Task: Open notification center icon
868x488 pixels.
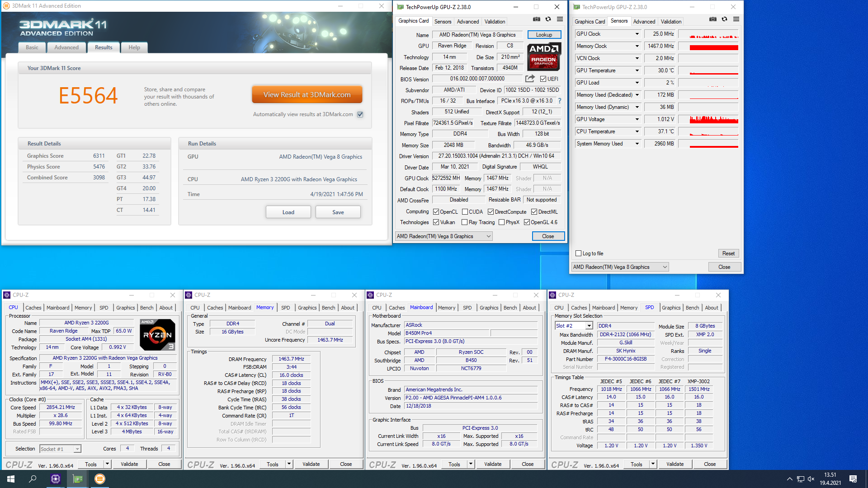Action: pos(853,479)
